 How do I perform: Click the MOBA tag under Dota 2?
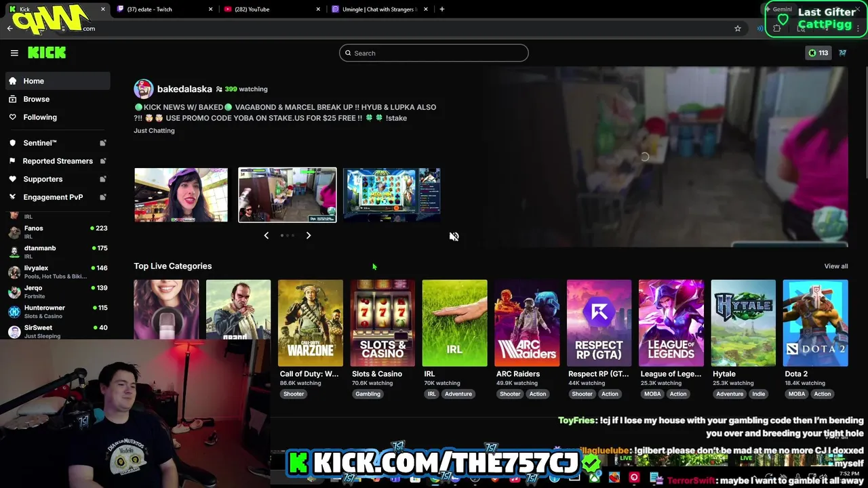797,394
